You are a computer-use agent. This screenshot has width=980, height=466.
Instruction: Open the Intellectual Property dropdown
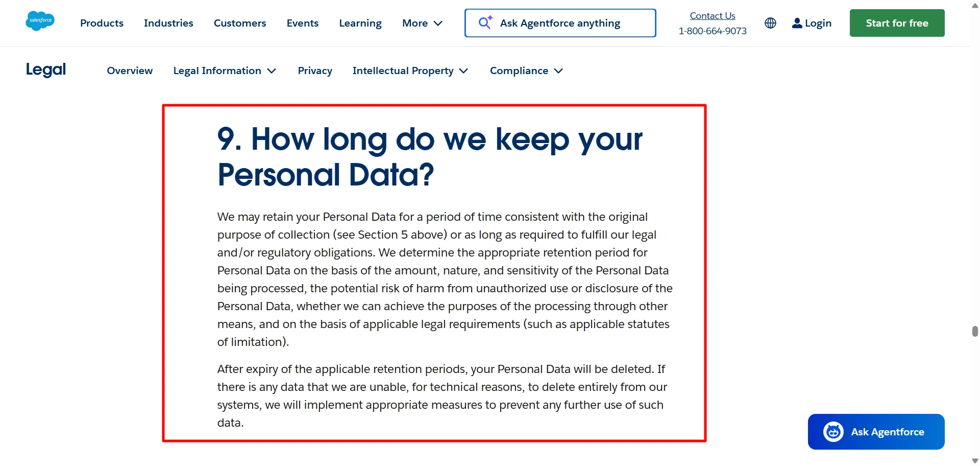(410, 71)
